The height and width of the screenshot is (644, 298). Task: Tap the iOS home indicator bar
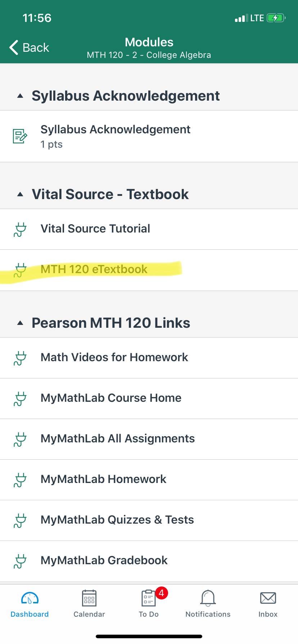coord(149,636)
